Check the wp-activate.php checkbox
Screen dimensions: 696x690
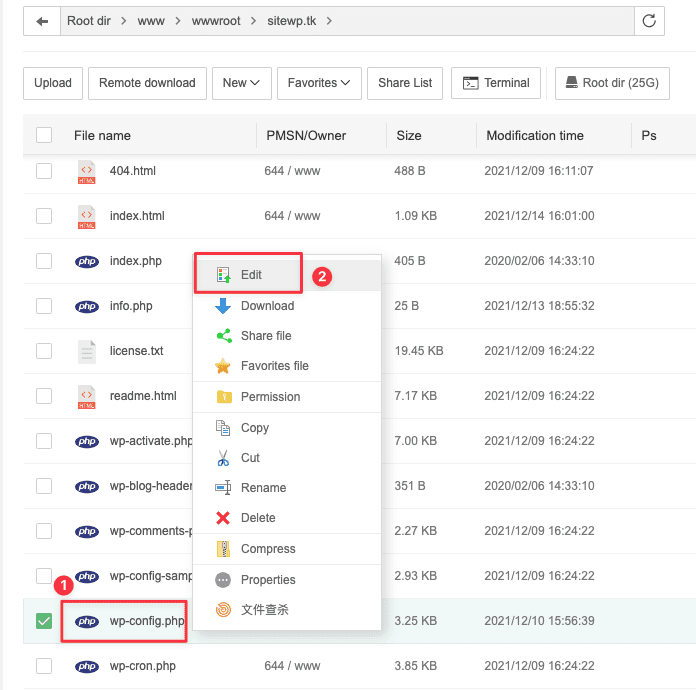[44, 441]
